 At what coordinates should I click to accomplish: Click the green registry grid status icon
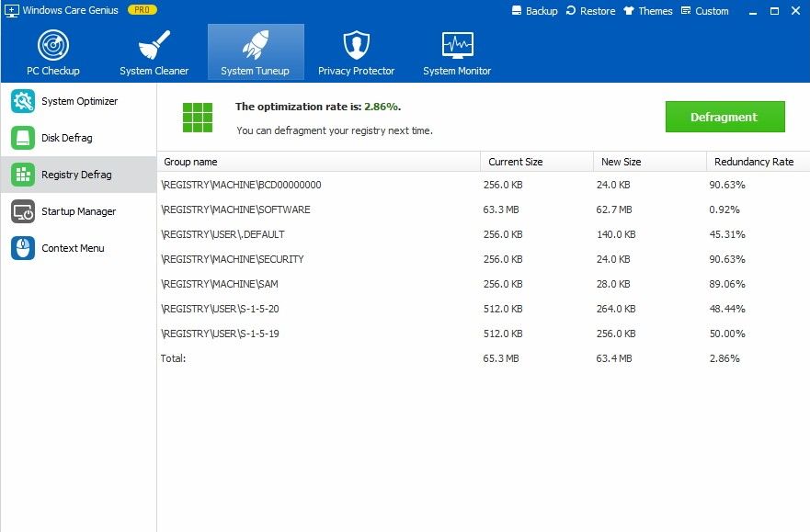click(x=198, y=117)
